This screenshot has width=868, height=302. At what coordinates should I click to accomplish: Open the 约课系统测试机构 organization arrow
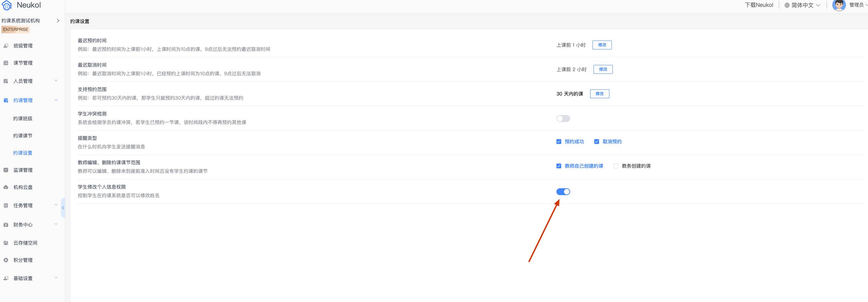[x=58, y=21]
